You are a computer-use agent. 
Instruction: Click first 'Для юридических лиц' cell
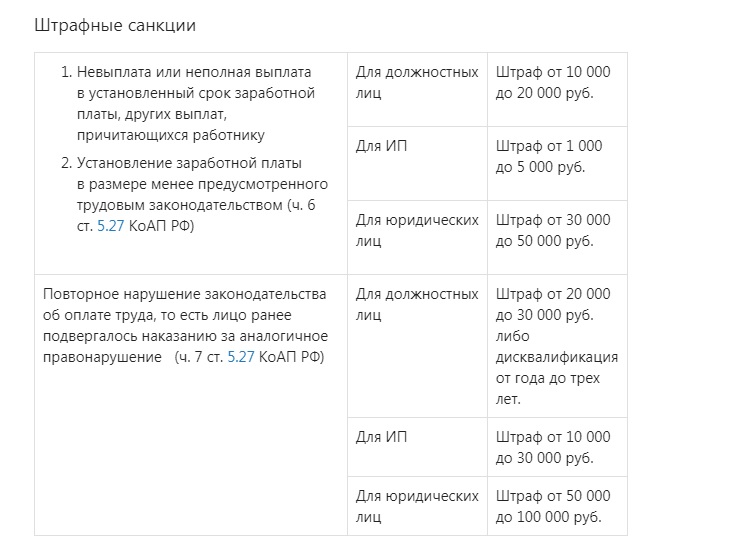pos(417,237)
